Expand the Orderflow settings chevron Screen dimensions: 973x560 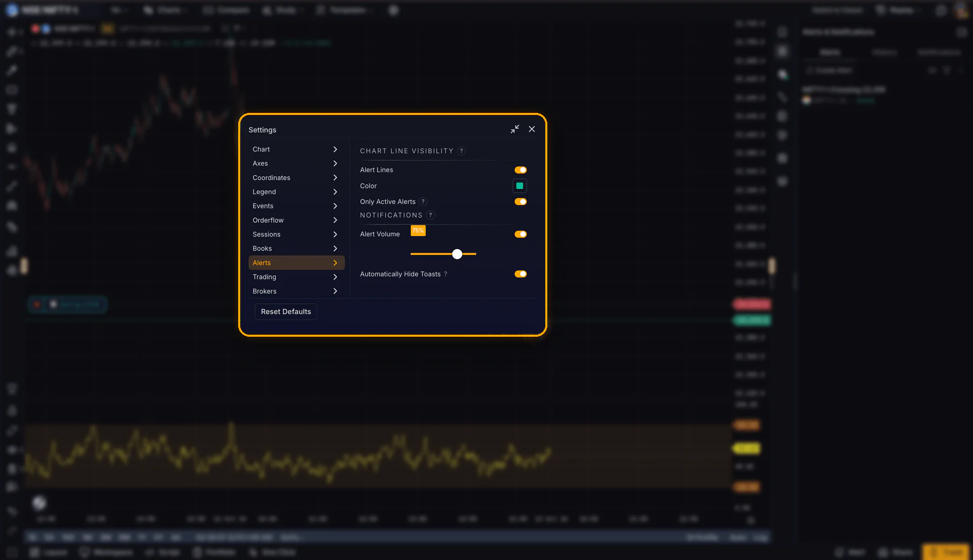pyautogui.click(x=335, y=220)
